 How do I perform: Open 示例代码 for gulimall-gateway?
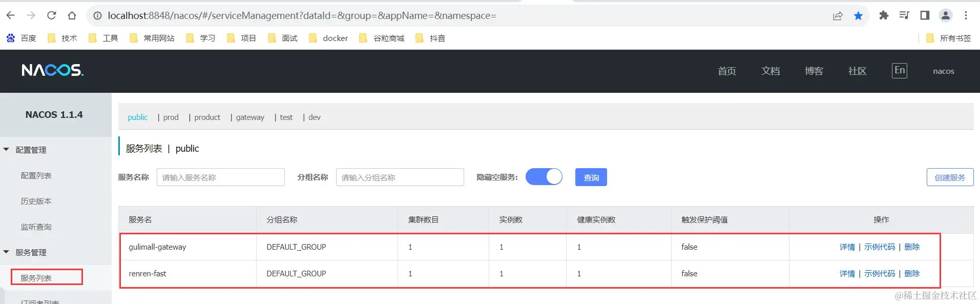[880, 247]
